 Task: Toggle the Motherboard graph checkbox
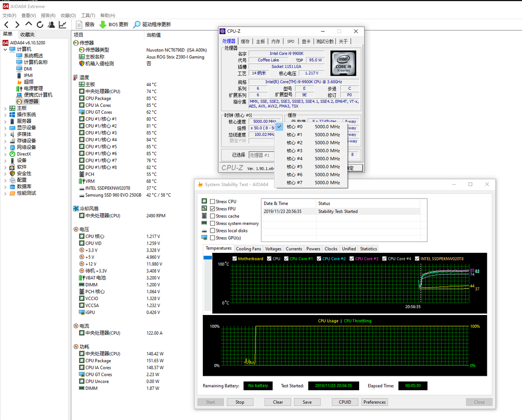tap(235, 259)
